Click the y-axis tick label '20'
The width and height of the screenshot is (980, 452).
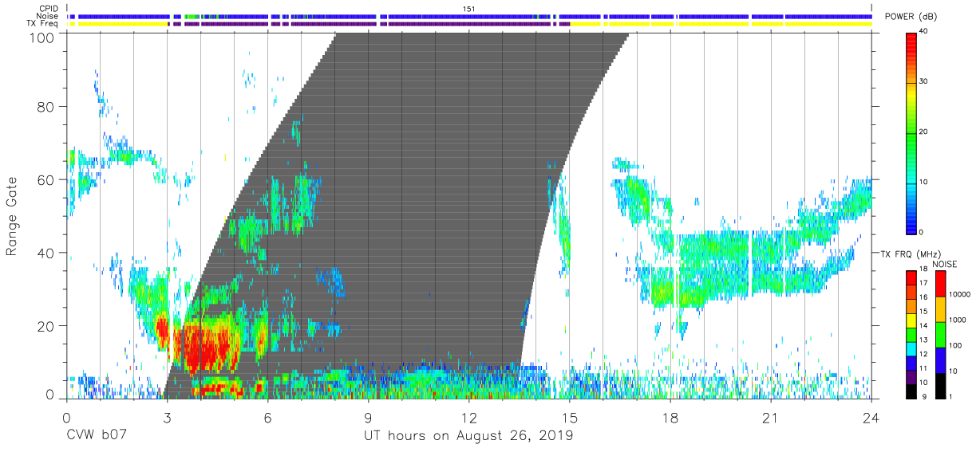(x=46, y=326)
